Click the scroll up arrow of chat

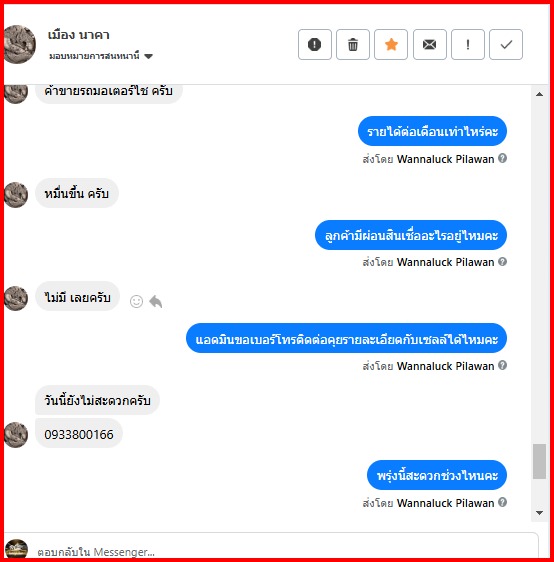(539, 94)
